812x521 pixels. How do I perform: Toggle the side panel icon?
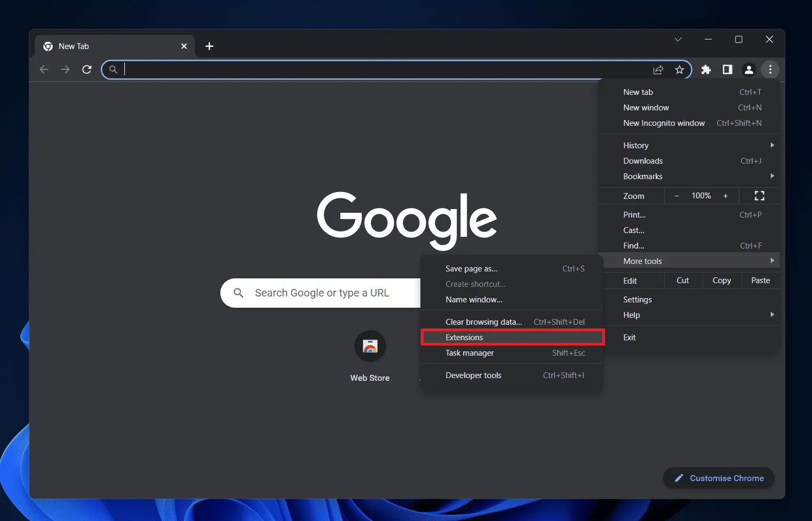coord(727,69)
